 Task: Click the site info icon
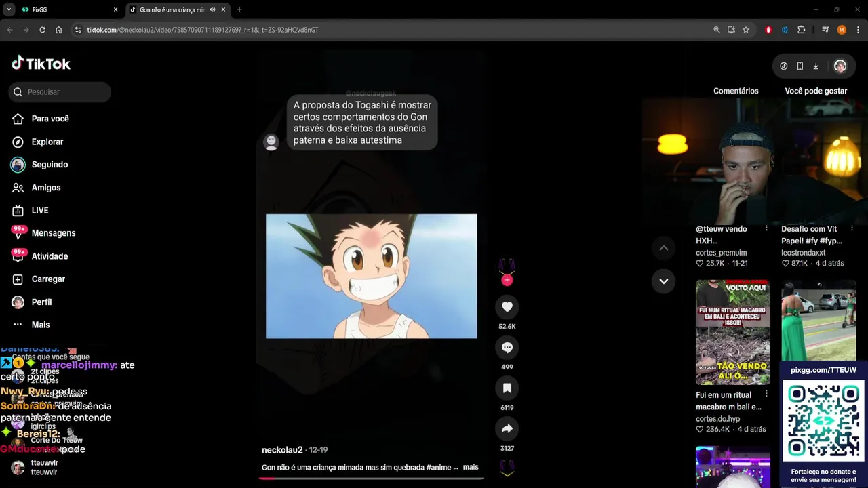tap(78, 30)
